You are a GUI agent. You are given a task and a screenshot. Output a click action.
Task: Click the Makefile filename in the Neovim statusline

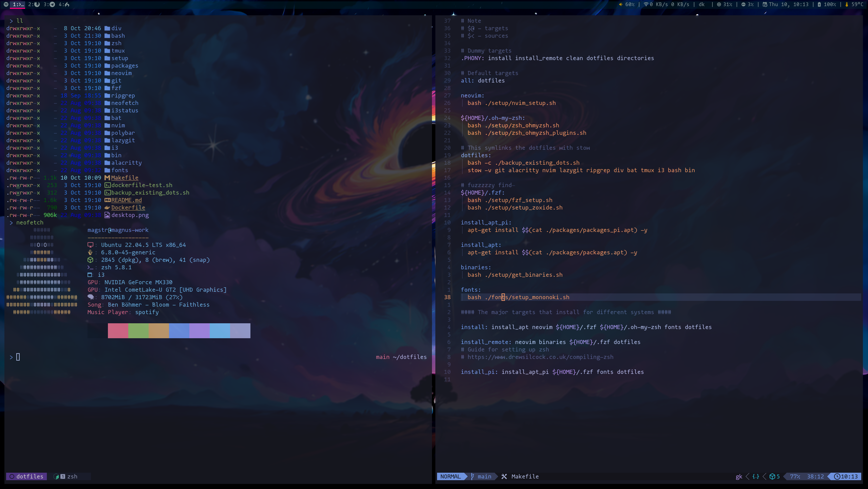point(525,476)
